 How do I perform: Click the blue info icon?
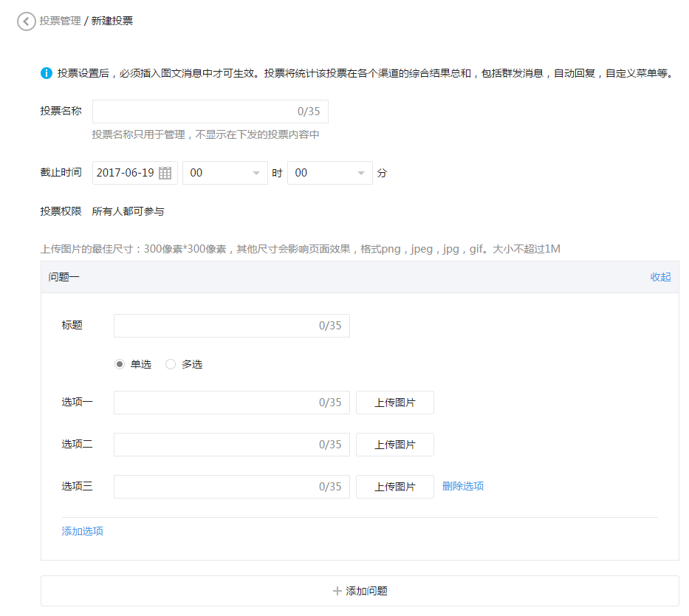(47, 73)
